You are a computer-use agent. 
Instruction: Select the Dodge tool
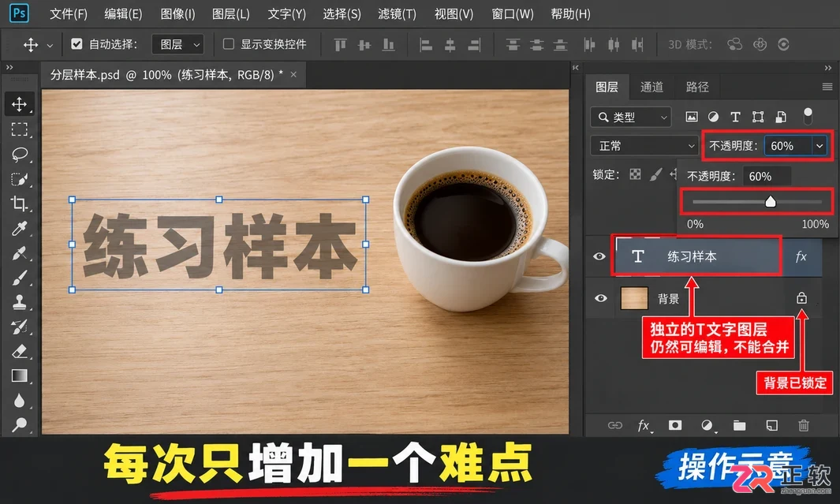[19, 424]
